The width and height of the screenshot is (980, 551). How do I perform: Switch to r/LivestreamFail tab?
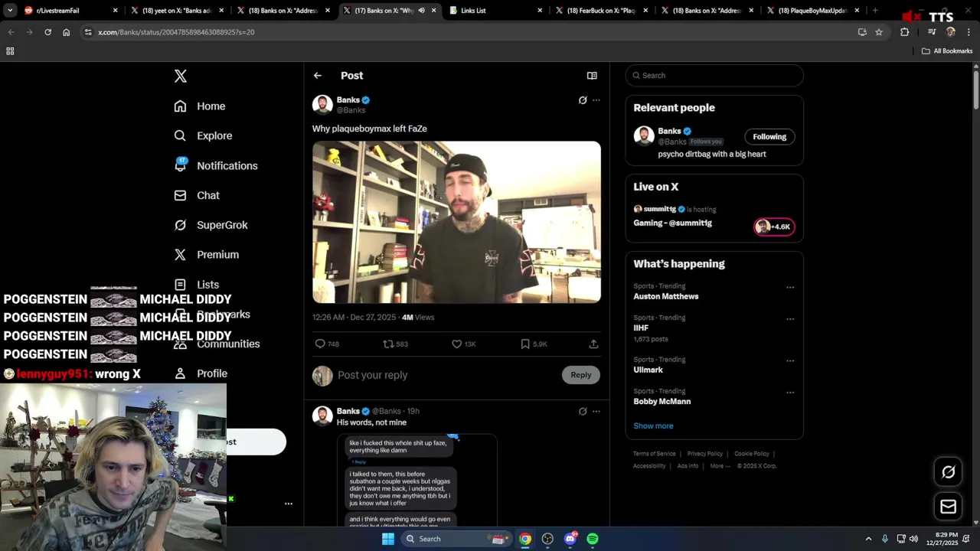point(69,11)
